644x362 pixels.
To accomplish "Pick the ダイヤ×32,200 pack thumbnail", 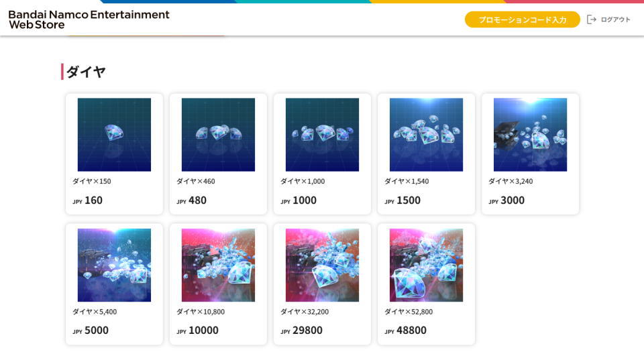I will tap(322, 265).
